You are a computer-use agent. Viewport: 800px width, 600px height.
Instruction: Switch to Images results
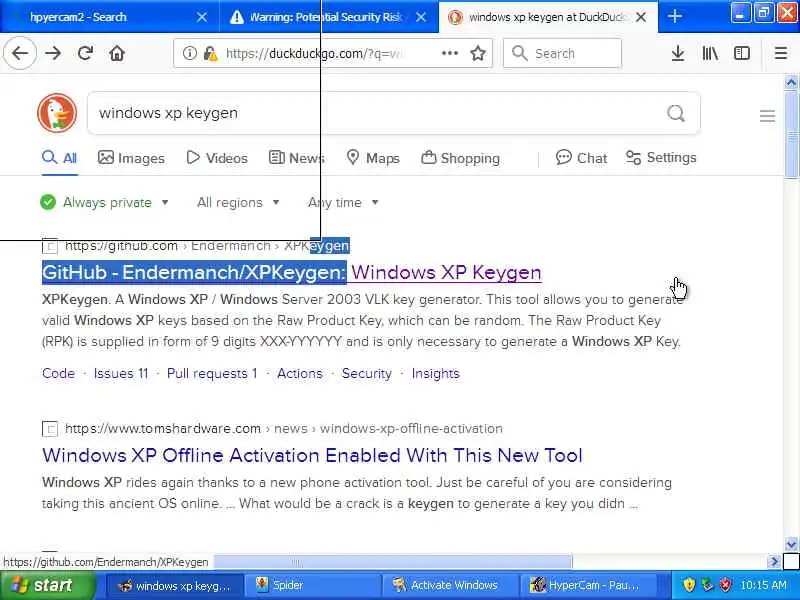pyautogui.click(x=131, y=158)
